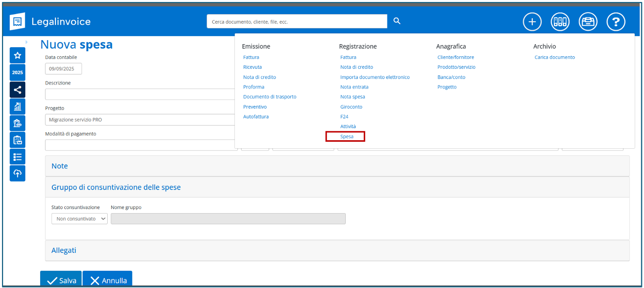Choose Nota di credito under Emissione
The width and height of the screenshot is (644, 288).
point(259,77)
